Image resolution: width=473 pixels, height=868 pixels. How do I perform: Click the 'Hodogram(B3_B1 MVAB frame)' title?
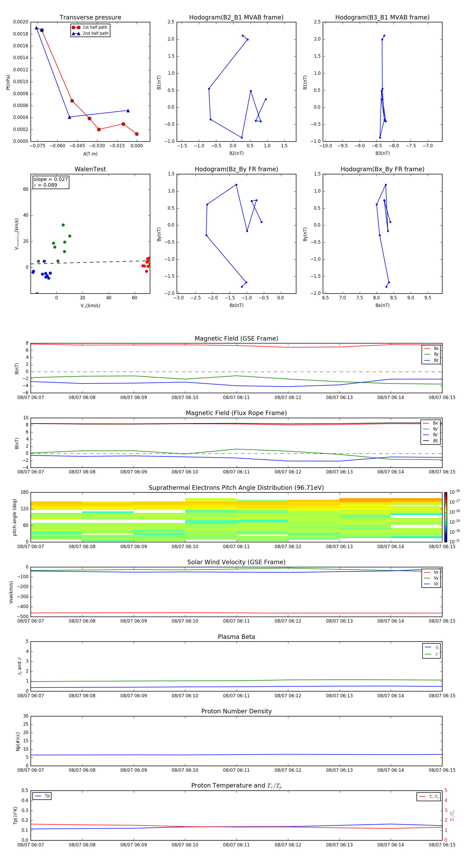[x=382, y=18]
